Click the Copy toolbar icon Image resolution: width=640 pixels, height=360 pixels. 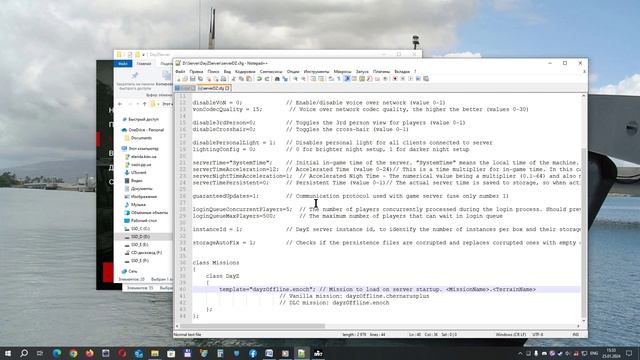(x=241, y=79)
